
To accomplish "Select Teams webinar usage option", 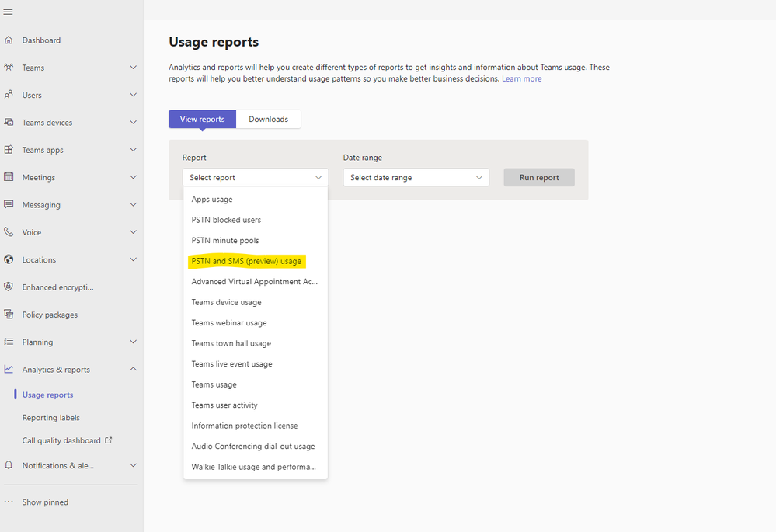I will (256, 322).
